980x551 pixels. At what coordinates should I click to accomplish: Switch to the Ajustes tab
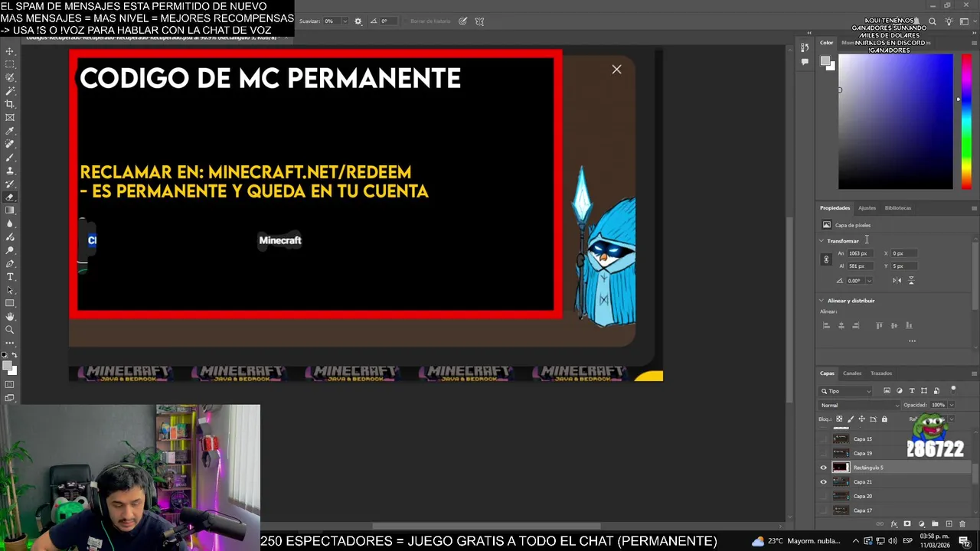point(867,208)
